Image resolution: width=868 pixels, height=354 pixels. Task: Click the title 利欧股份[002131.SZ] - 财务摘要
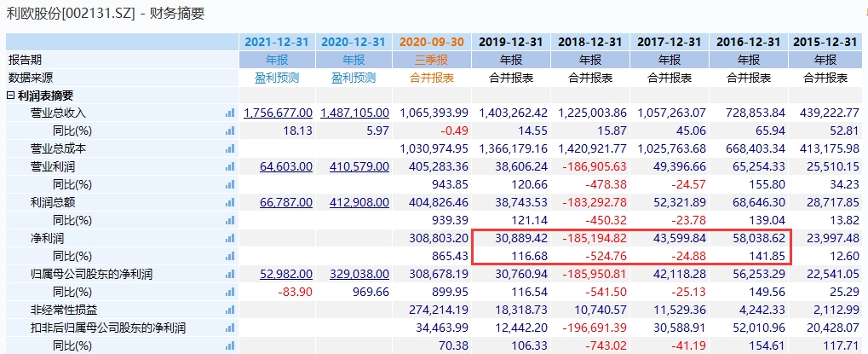(x=105, y=14)
